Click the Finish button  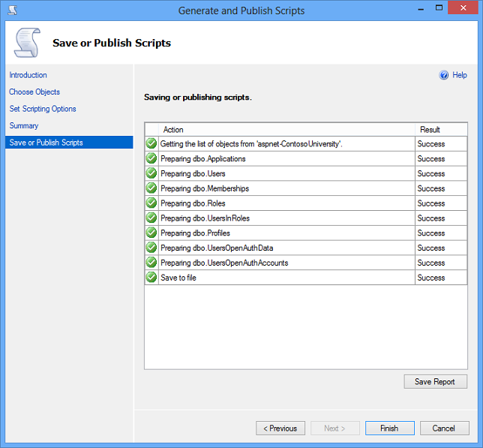click(x=389, y=428)
